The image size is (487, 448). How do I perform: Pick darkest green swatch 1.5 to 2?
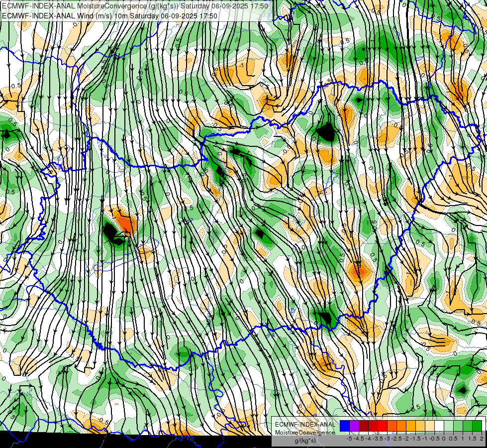point(477,426)
